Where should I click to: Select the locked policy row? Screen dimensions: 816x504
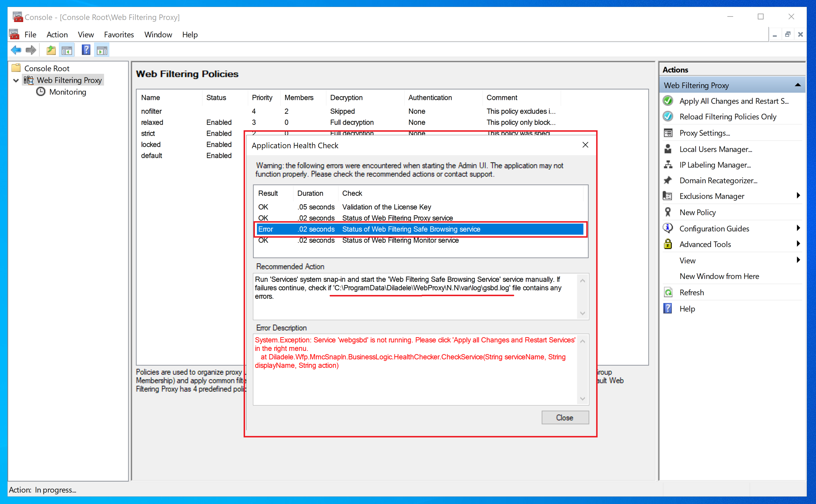click(191, 144)
